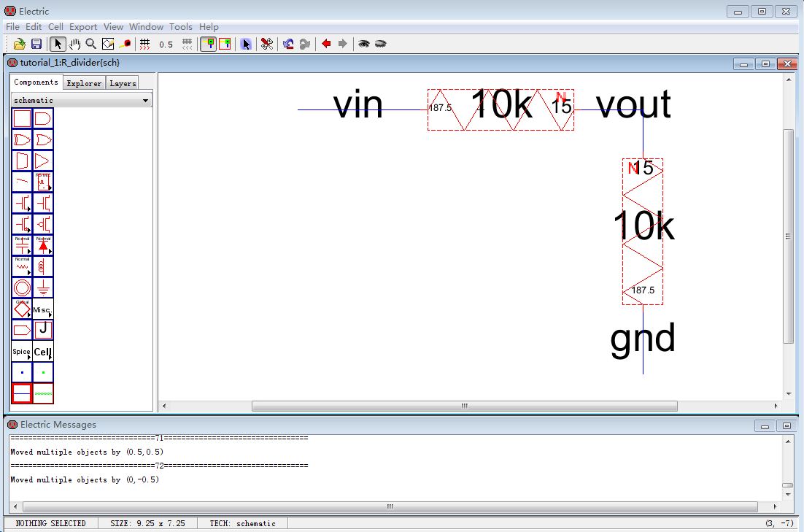
Task: Select the ground symbol component
Action: pyautogui.click(x=43, y=288)
